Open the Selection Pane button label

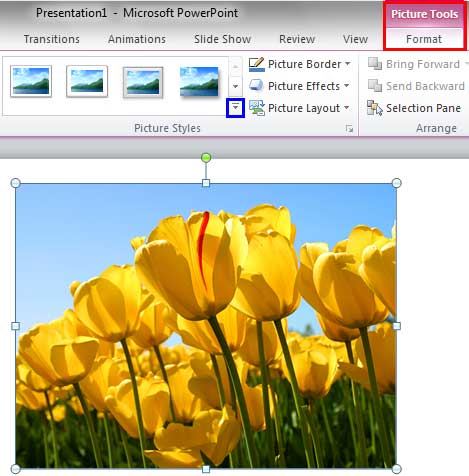pyautogui.click(x=423, y=108)
